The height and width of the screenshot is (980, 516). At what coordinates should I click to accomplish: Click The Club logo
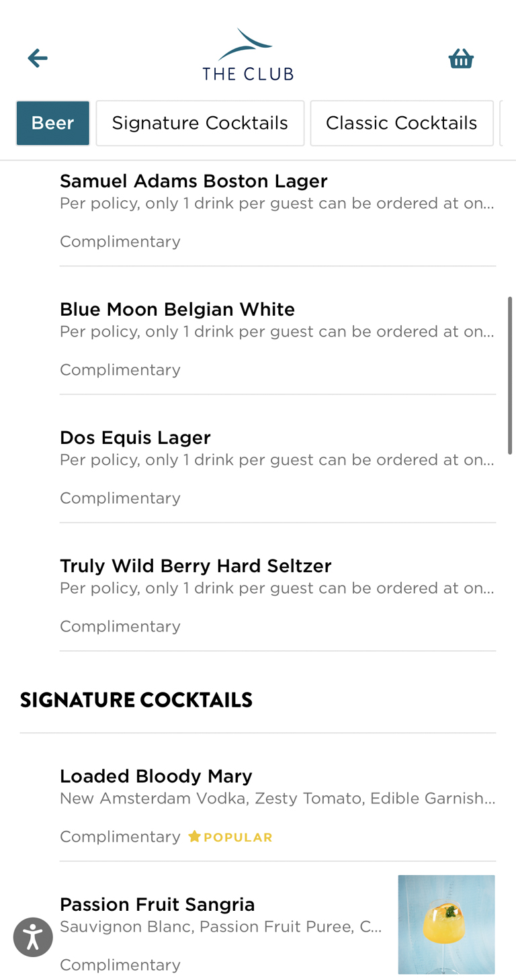248,55
